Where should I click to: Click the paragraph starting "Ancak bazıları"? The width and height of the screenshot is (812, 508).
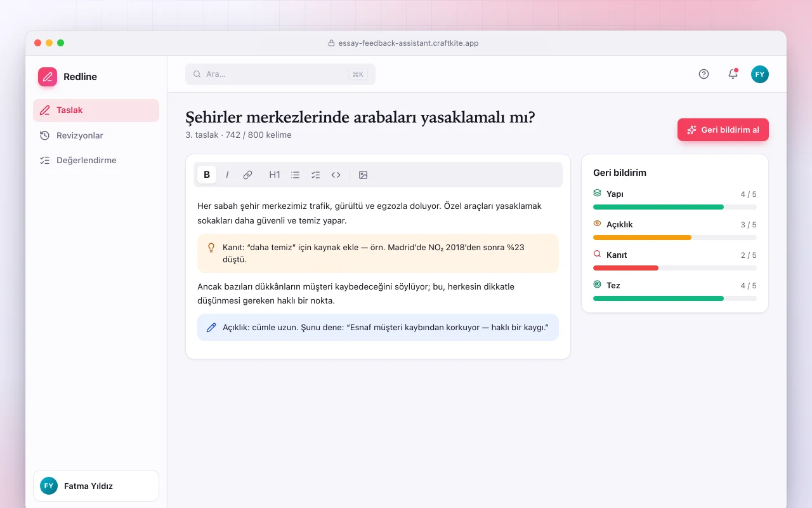coord(378,293)
